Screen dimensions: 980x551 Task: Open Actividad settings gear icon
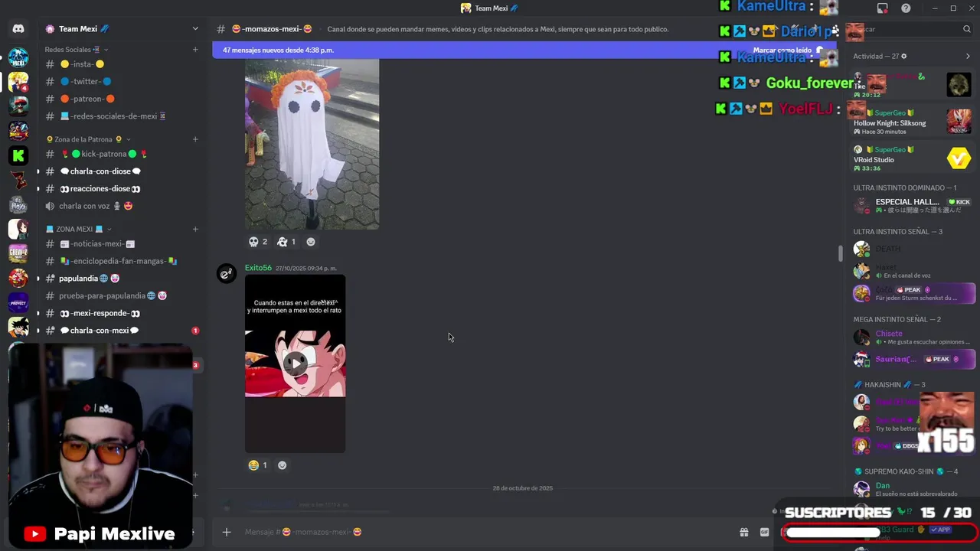click(x=904, y=56)
